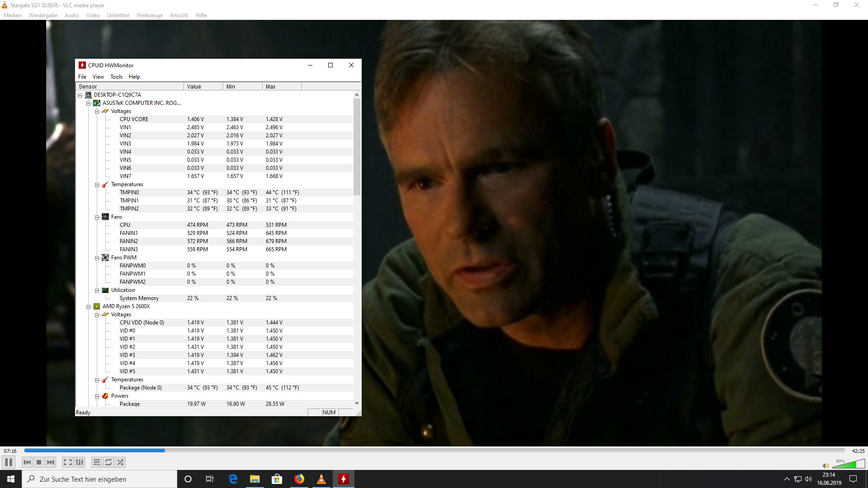Screen dimensions: 868x488
Task: Click the Value column header
Action: point(203,86)
